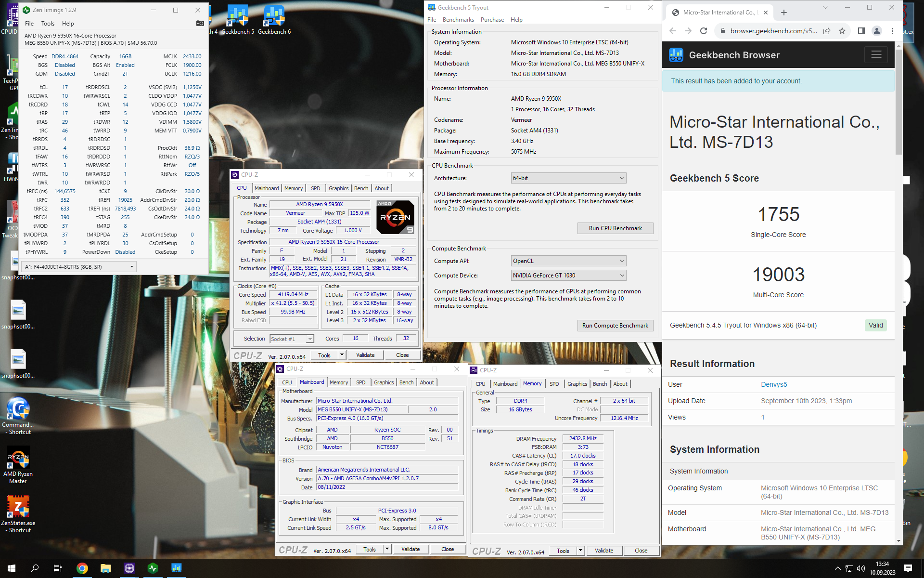Open Compute API OpenCL dropdown
This screenshot has width=924, height=578.
(568, 261)
